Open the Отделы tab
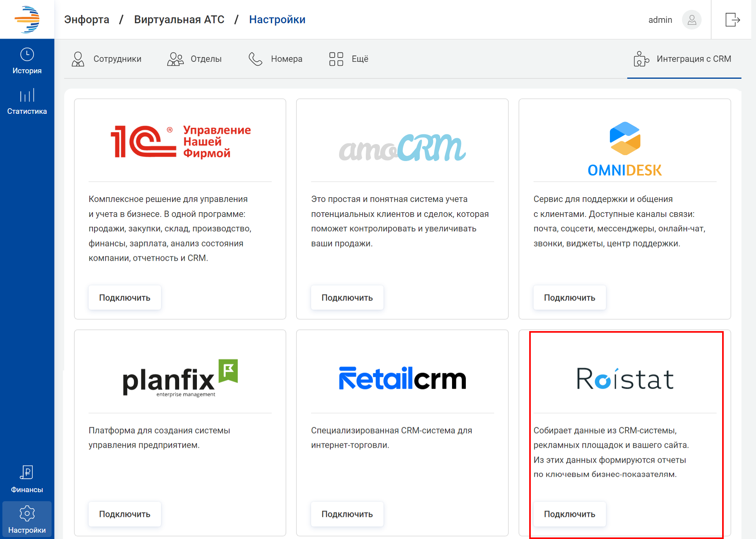756x539 pixels. [x=195, y=59]
